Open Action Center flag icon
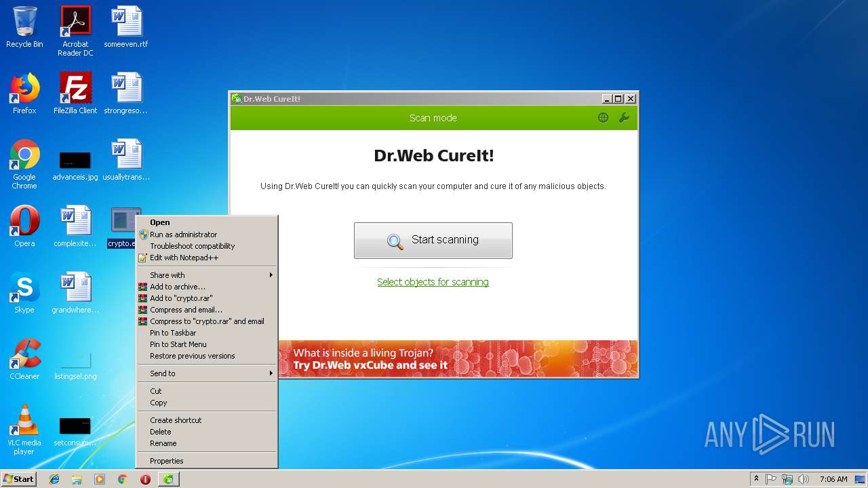The height and width of the screenshot is (488, 868). click(x=771, y=479)
